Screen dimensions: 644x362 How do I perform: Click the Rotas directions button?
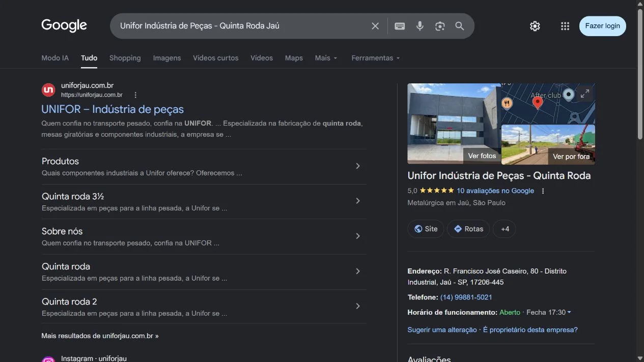(x=468, y=229)
